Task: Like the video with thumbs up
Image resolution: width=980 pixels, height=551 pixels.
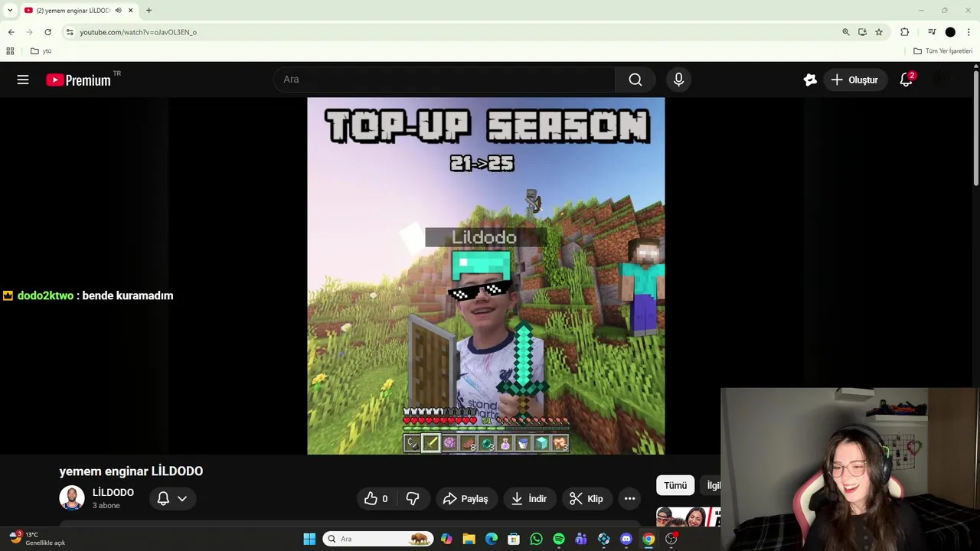Action: [x=376, y=499]
